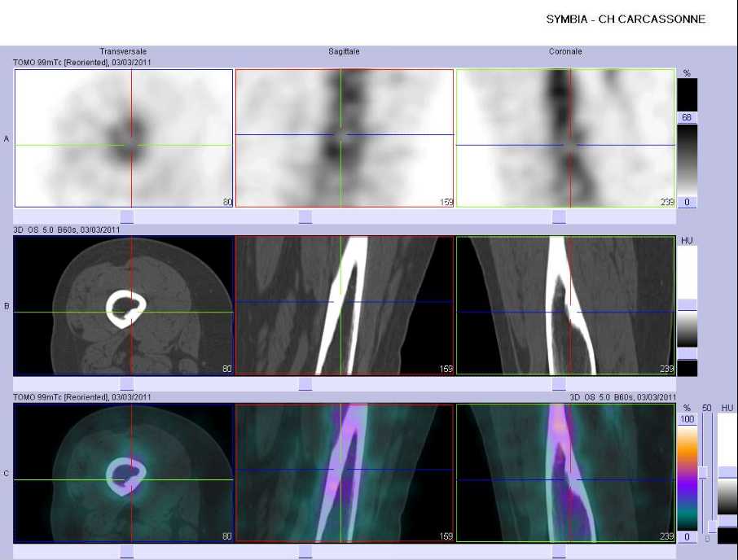Select the fused transversal image in row C
738x560 pixels.
(x=124, y=473)
